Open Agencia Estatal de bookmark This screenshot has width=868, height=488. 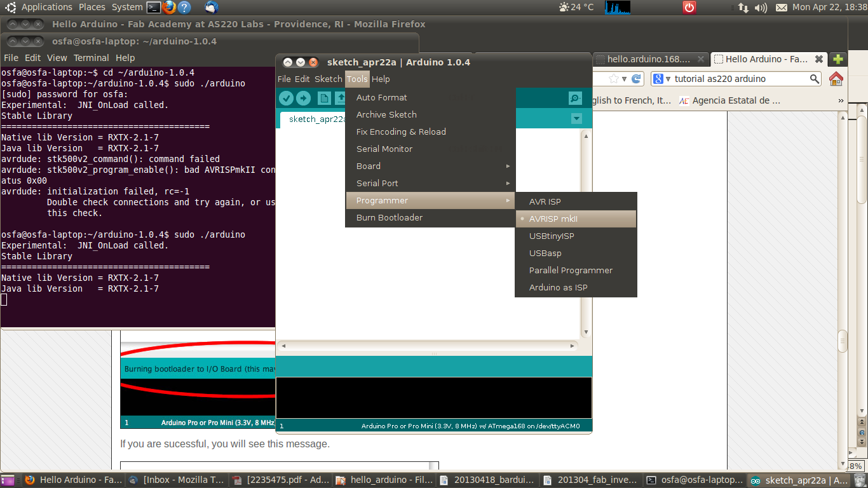pyautogui.click(x=729, y=100)
